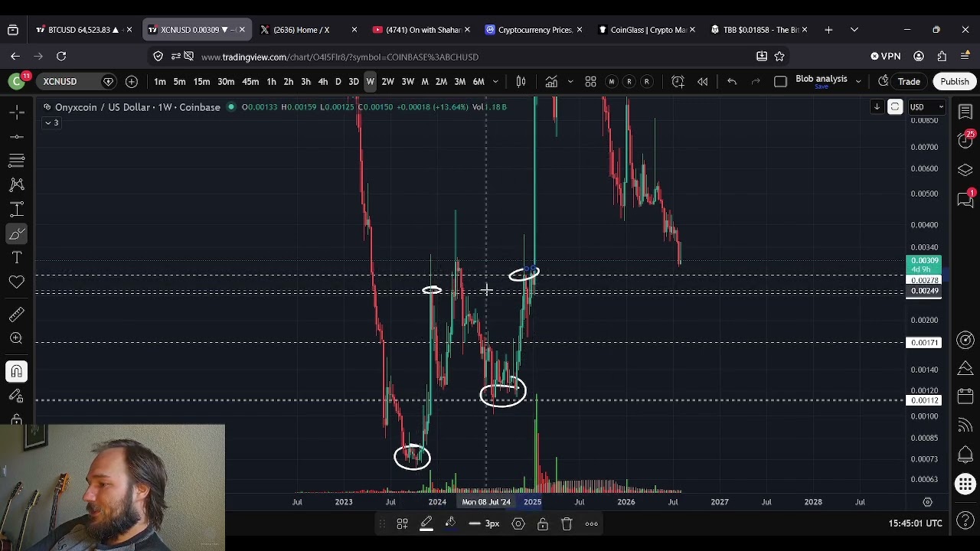Expand the indicators favorites dropdown arrow
The height and width of the screenshot is (551, 980).
[570, 81]
